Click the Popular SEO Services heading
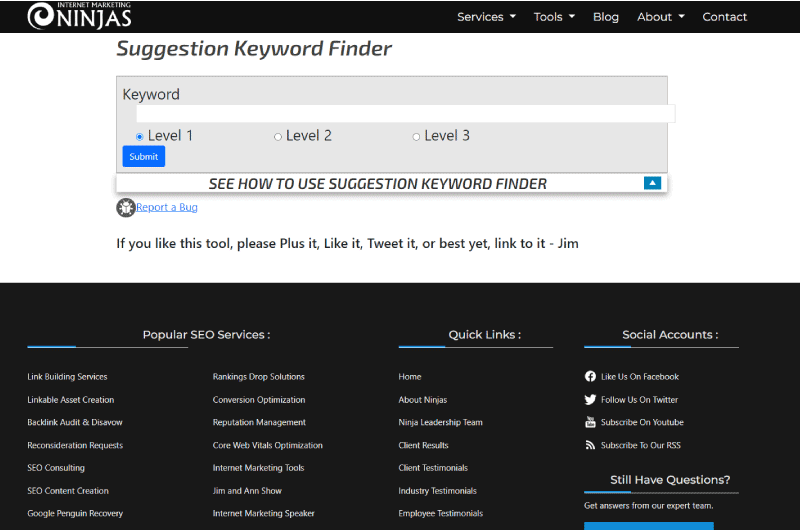This screenshot has height=530, width=800. [x=206, y=335]
